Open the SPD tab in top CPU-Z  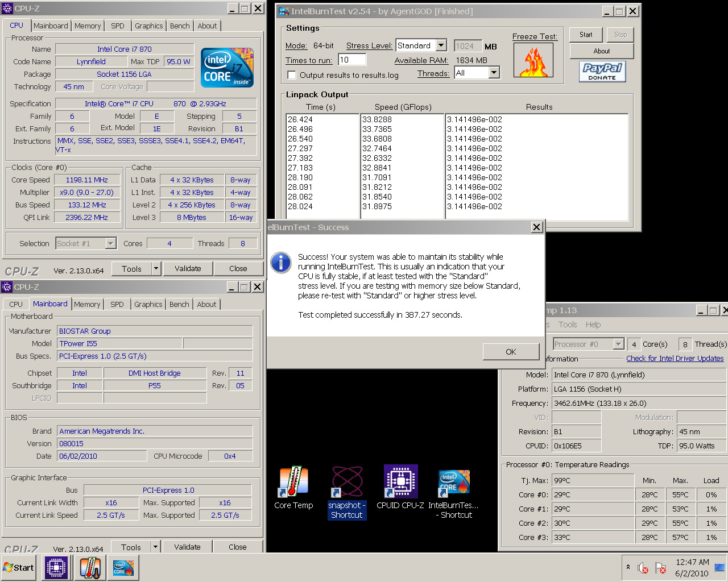[118, 26]
